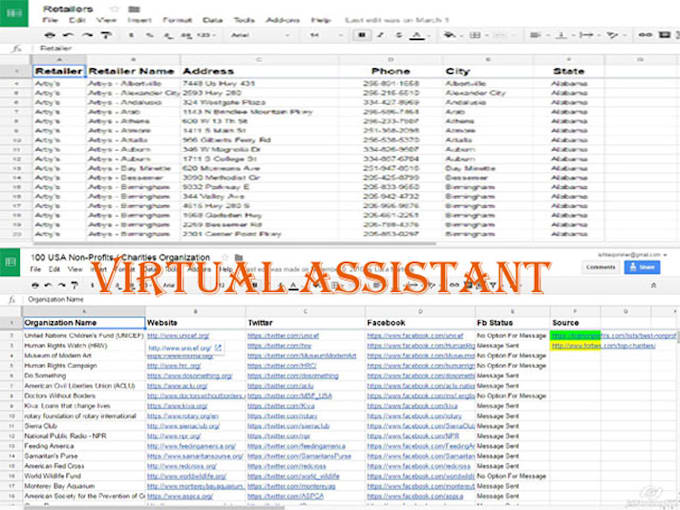
Task: Insert link icon in Retailers toolbar
Action: click(x=644, y=35)
